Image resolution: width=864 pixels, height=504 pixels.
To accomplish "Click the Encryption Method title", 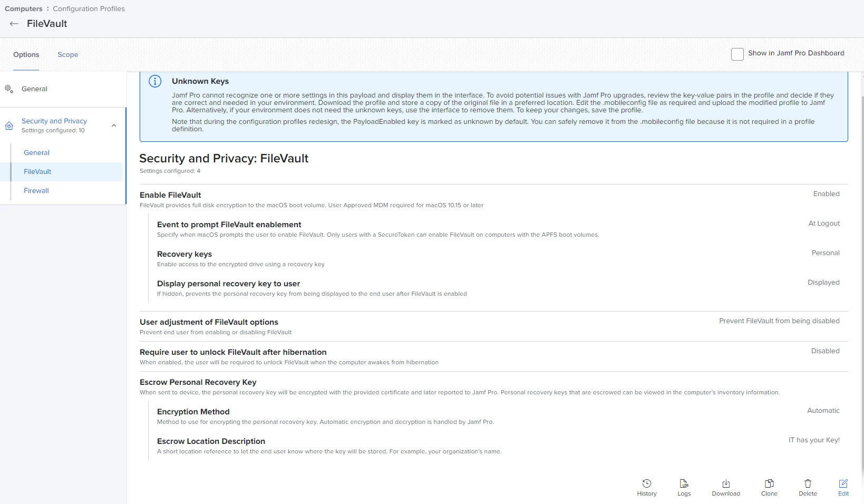I will [x=193, y=412].
